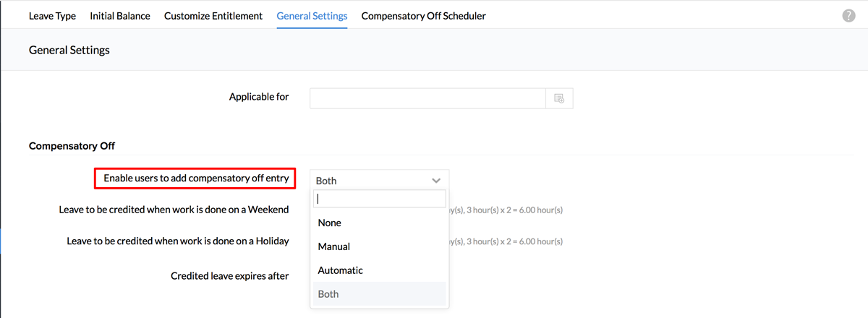Click the Applicable for input field

pyautogui.click(x=427, y=98)
